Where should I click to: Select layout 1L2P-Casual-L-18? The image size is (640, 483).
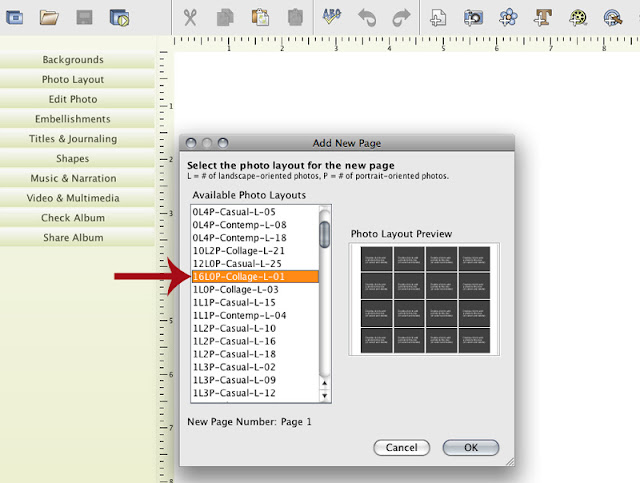(255, 354)
